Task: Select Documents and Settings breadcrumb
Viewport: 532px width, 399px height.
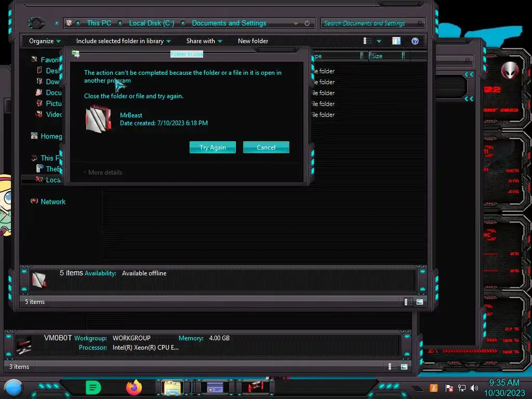Action: pos(229,23)
